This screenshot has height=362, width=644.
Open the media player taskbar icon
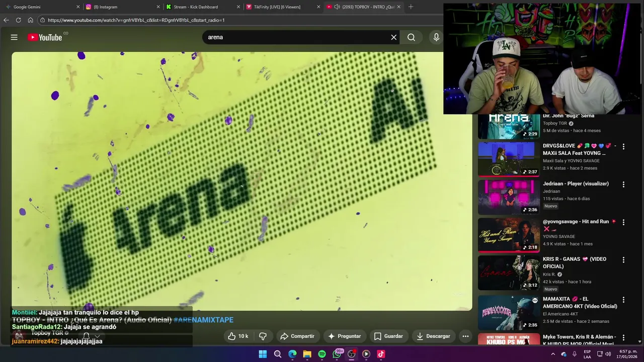pos(366,354)
